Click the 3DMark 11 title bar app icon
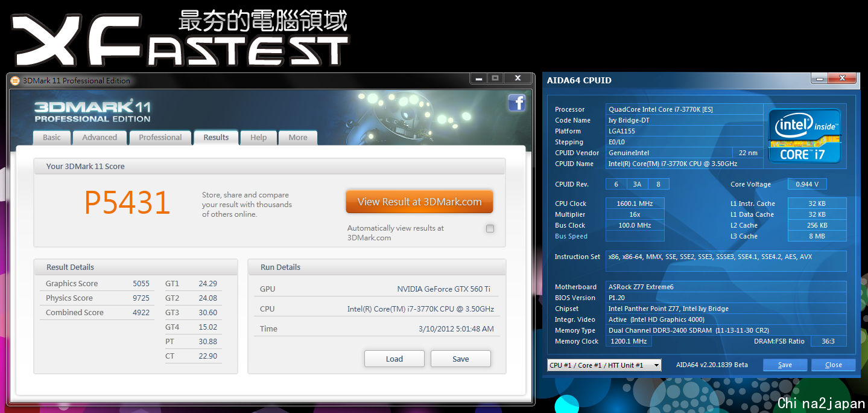The image size is (868, 413). click(x=15, y=81)
